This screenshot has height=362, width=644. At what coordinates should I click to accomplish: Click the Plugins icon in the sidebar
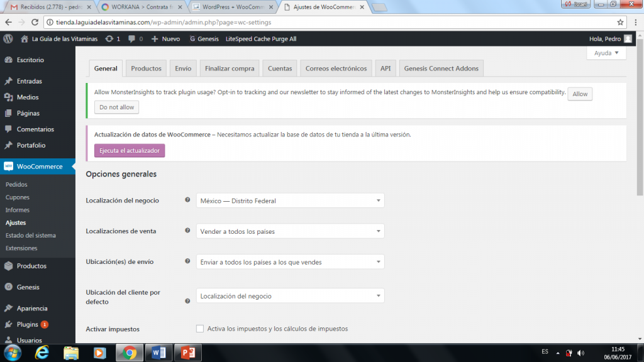[x=9, y=324]
